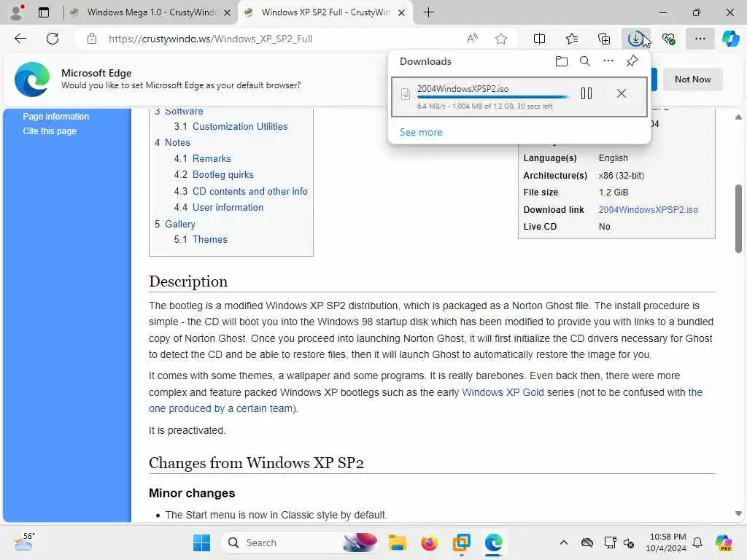Open Page information sidebar link

[55, 116]
